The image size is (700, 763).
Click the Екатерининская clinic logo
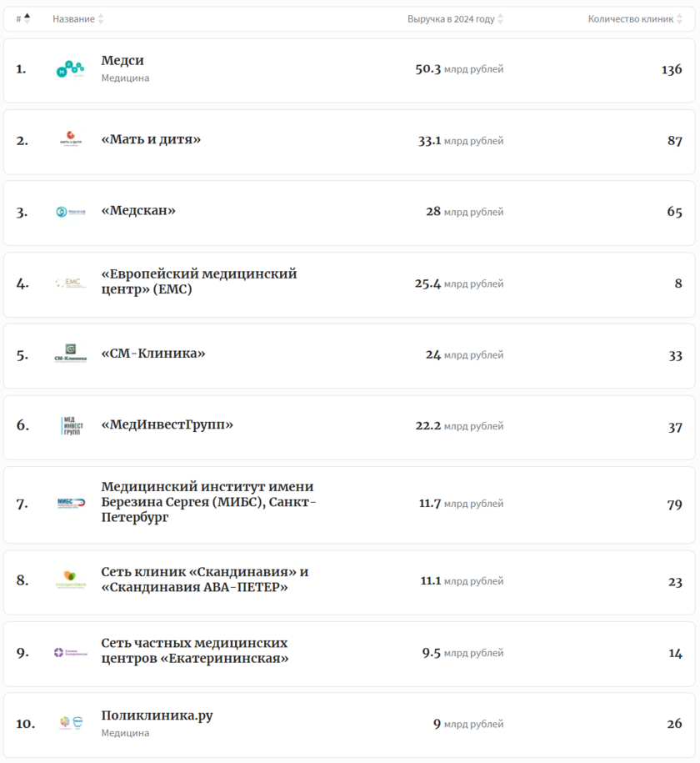(x=71, y=652)
